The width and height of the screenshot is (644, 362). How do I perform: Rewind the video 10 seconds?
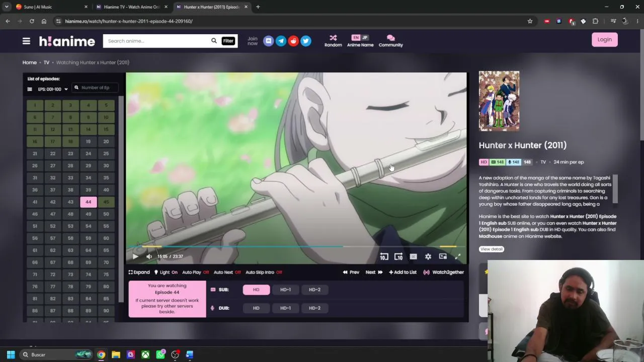click(x=384, y=256)
